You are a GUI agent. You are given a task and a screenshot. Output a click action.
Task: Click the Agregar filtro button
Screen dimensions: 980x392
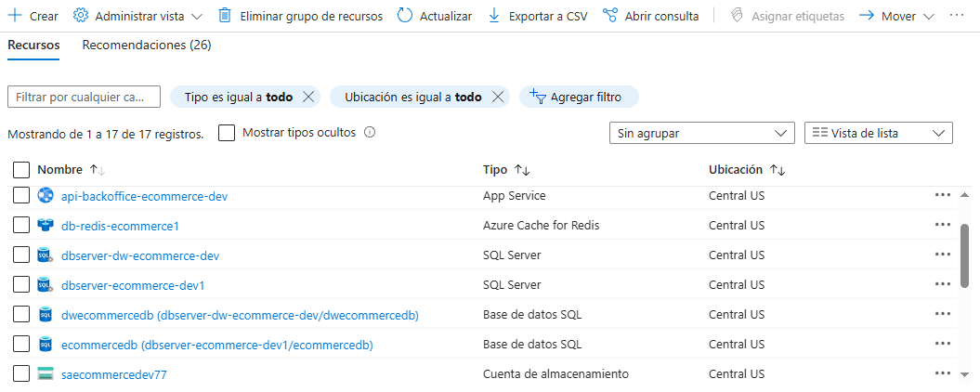tap(577, 97)
